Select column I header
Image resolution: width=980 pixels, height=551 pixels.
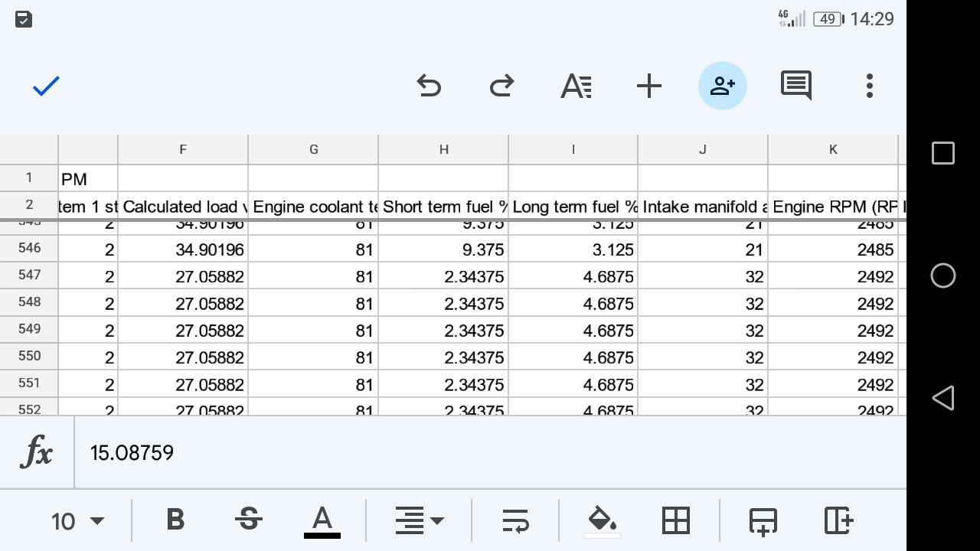573,149
